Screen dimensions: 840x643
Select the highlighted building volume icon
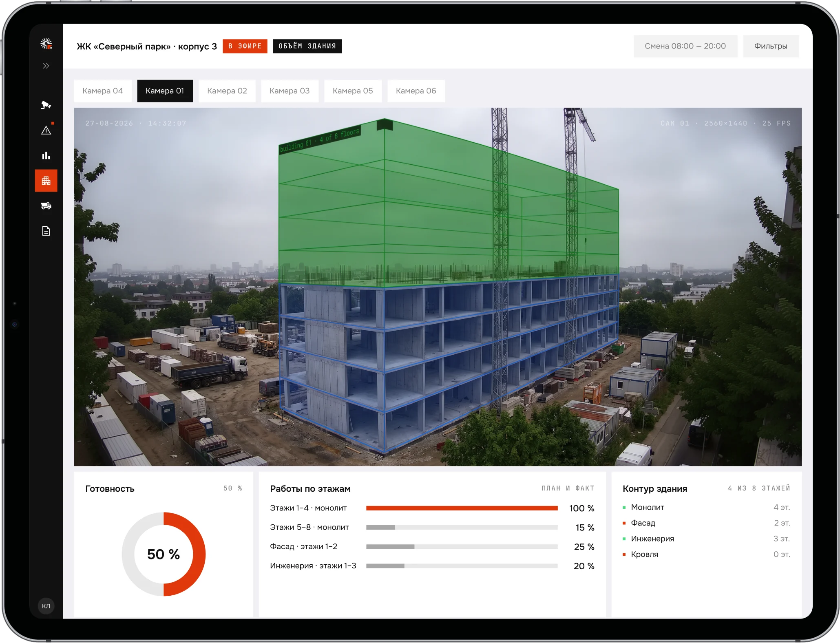pos(46,181)
